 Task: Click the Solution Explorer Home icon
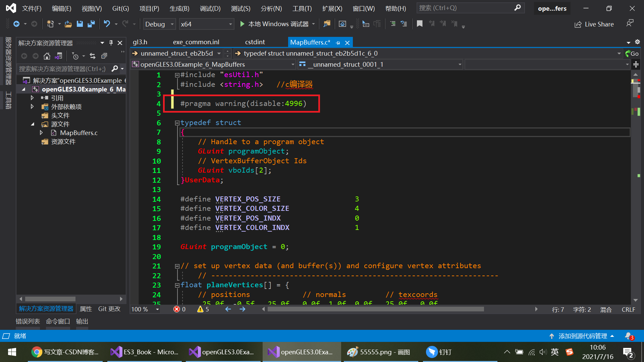[x=47, y=56]
